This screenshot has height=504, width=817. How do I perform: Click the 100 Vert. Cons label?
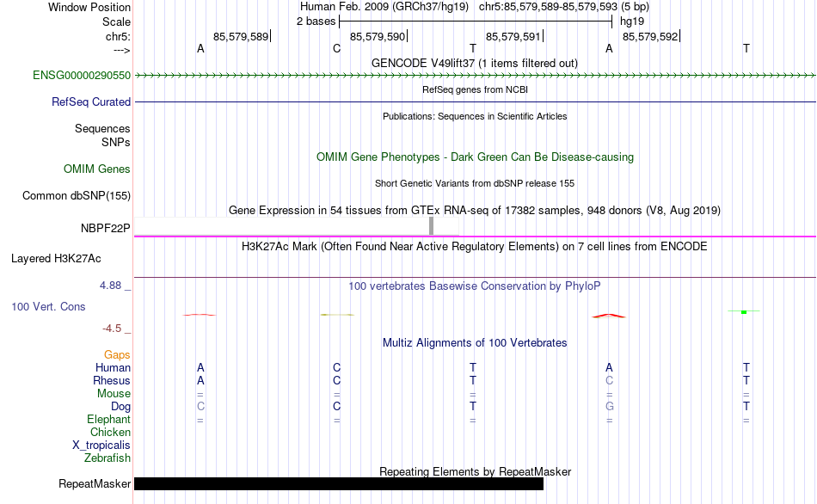pyautogui.click(x=48, y=306)
